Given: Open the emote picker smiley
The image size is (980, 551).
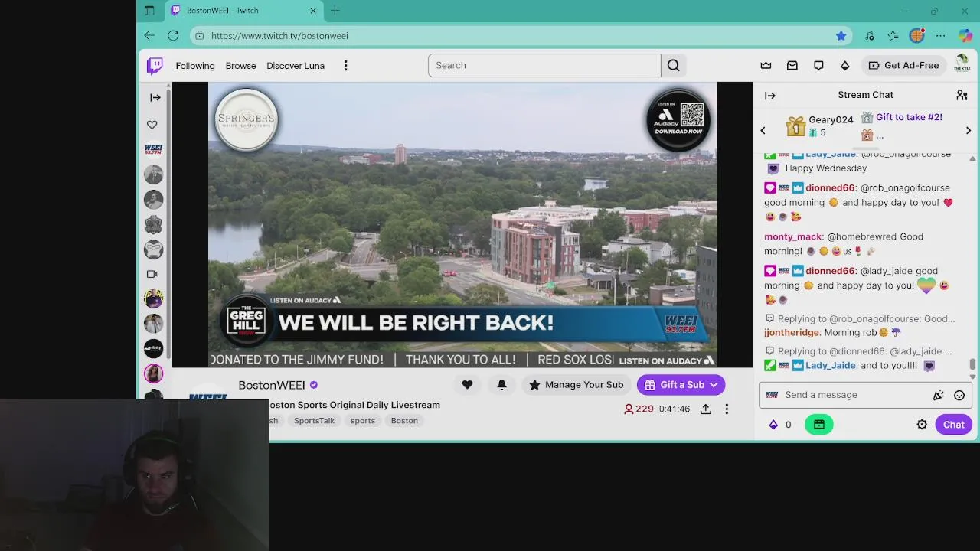Looking at the screenshot, I should point(959,396).
